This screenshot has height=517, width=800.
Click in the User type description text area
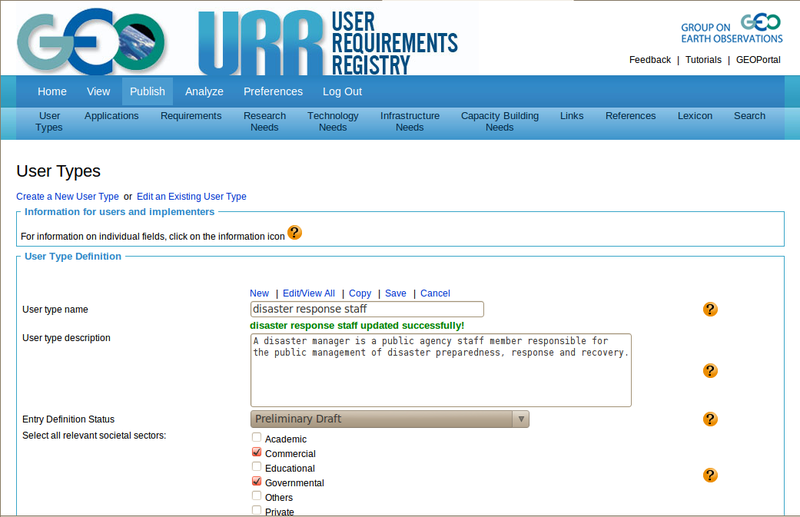pos(440,370)
